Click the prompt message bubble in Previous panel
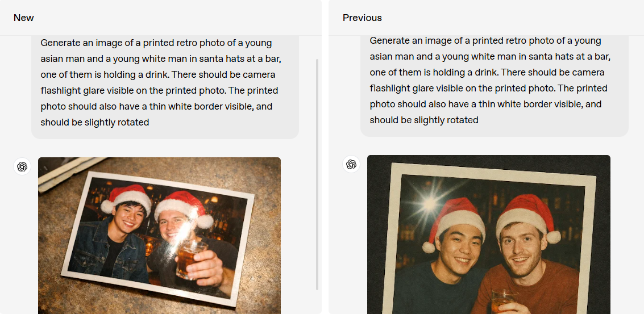The image size is (644, 314). pyautogui.click(x=495, y=86)
